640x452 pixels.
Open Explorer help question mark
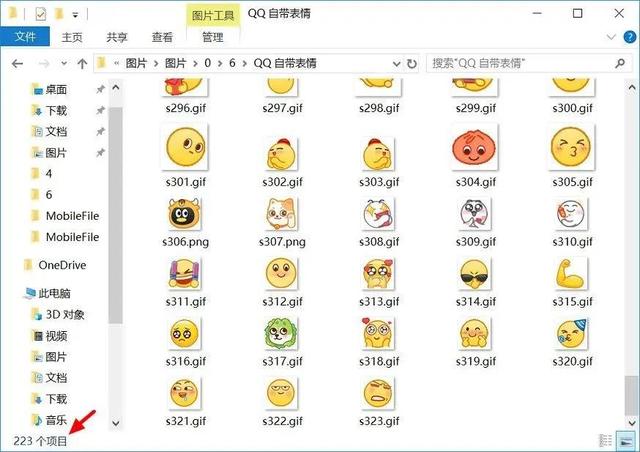coord(630,37)
